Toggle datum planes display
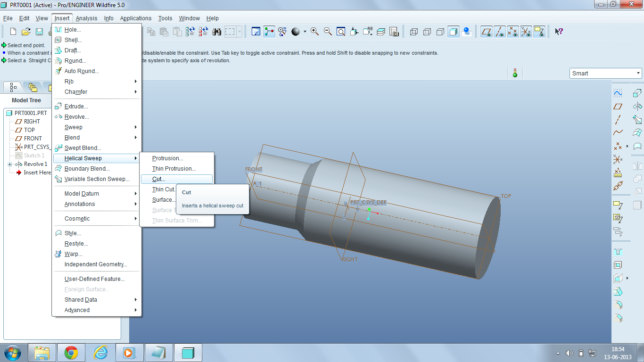This screenshot has height=362, width=644. pos(487,32)
